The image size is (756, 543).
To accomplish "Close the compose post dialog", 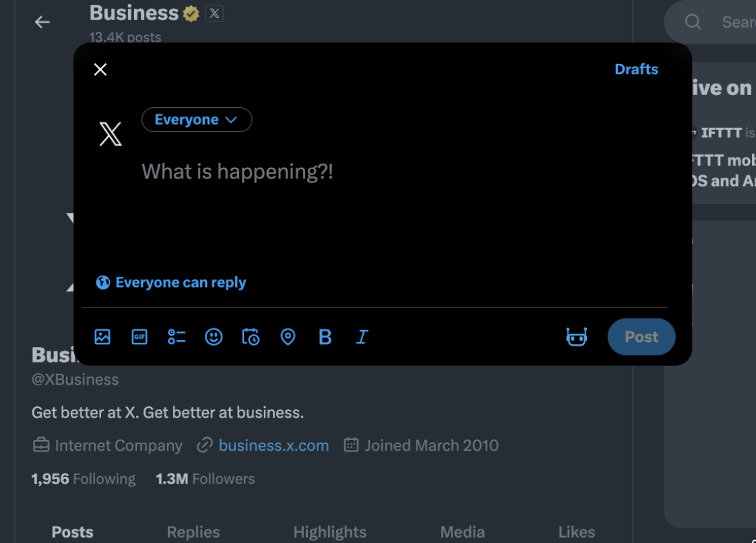I will (100, 69).
